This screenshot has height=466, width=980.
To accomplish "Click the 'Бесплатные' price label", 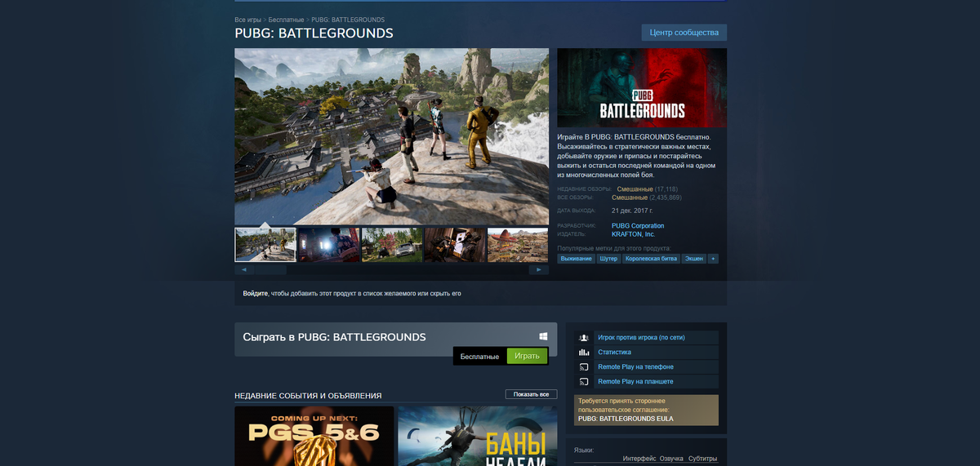I will click(479, 357).
